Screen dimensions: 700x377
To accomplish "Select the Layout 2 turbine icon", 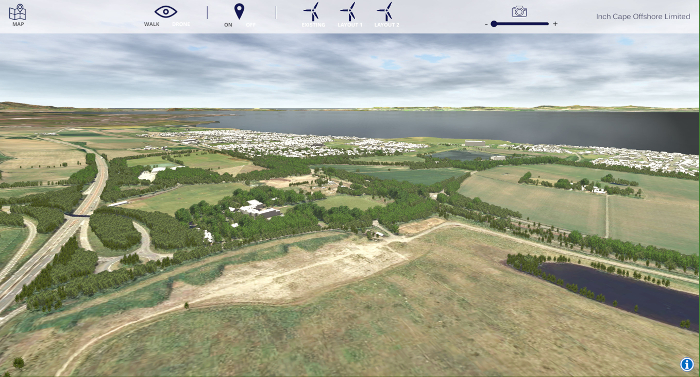I will [x=386, y=11].
